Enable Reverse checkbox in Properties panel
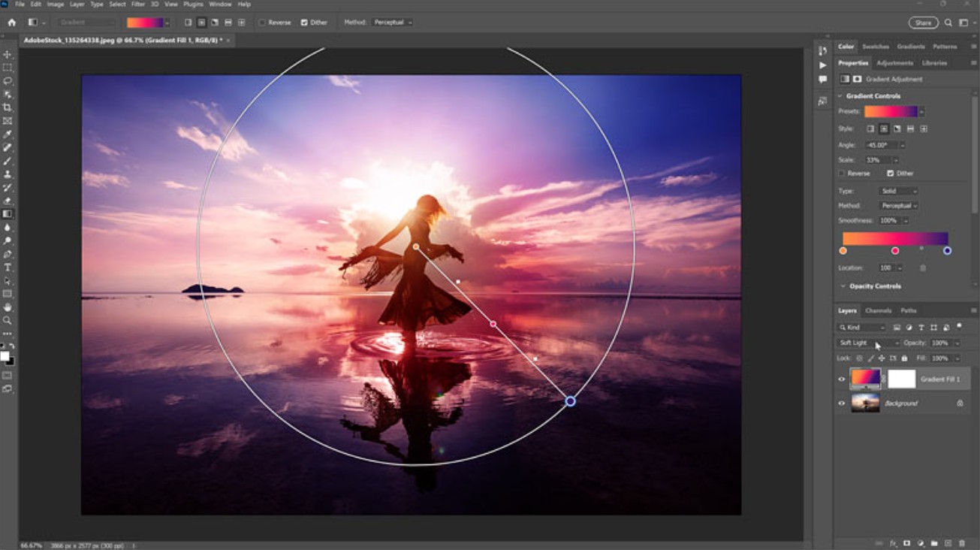The image size is (980, 550). 842,174
